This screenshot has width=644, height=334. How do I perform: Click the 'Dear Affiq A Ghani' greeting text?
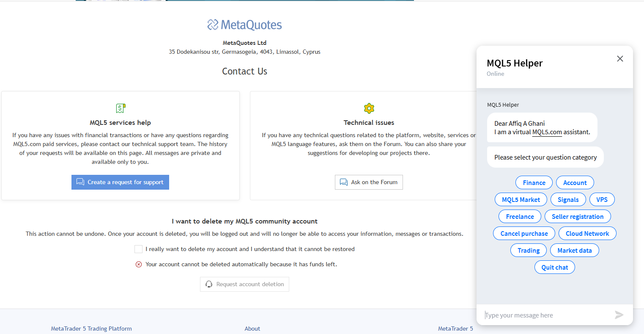tap(519, 124)
